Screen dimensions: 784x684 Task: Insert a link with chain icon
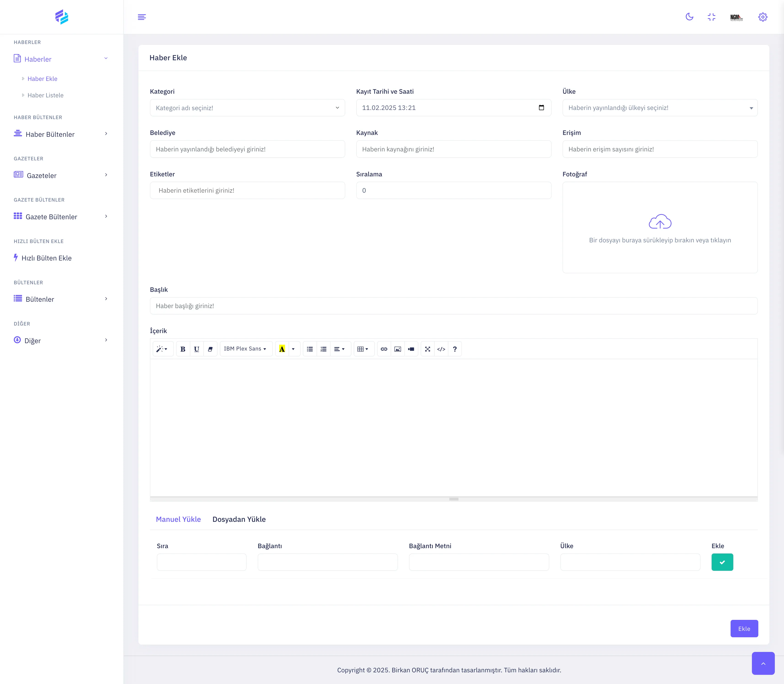tap(384, 349)
